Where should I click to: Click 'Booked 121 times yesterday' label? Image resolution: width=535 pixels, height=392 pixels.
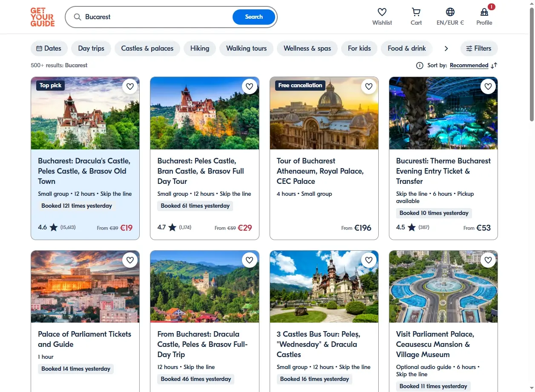point(77,206)
